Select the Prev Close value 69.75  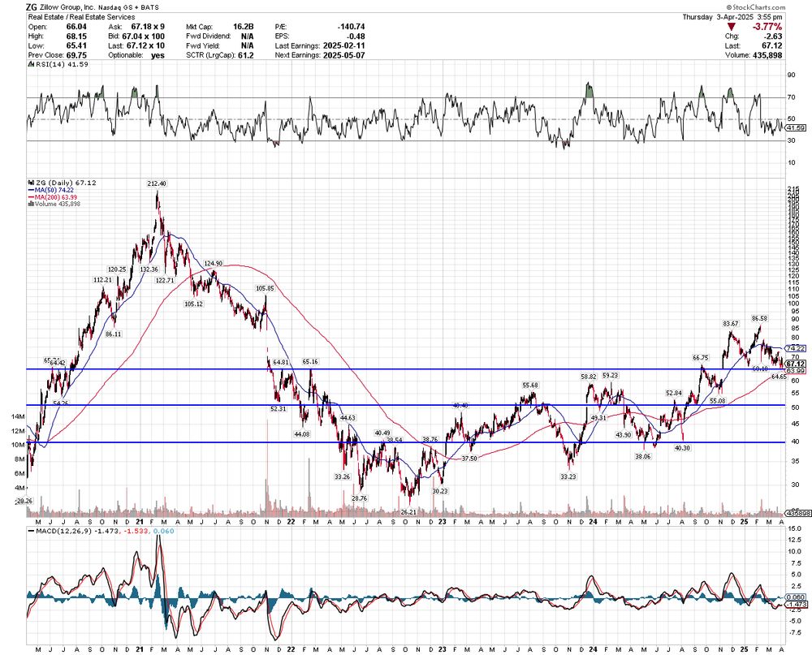pos(76,55)
